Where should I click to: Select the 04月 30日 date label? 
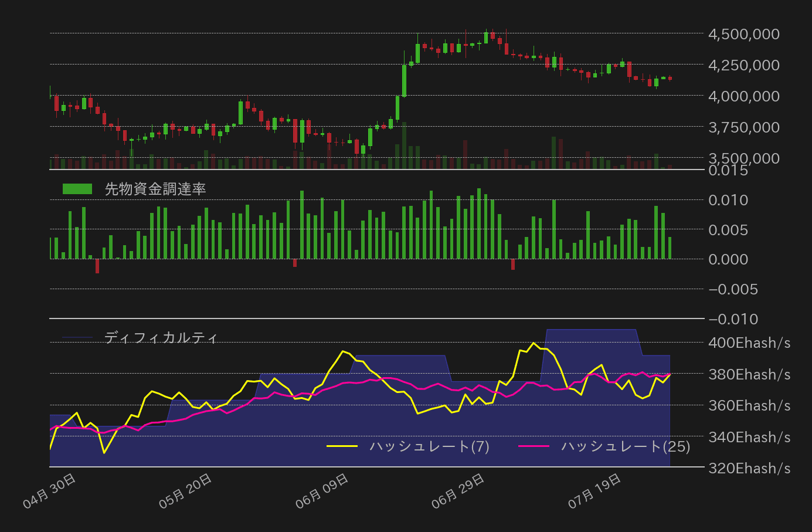[50, 492]
